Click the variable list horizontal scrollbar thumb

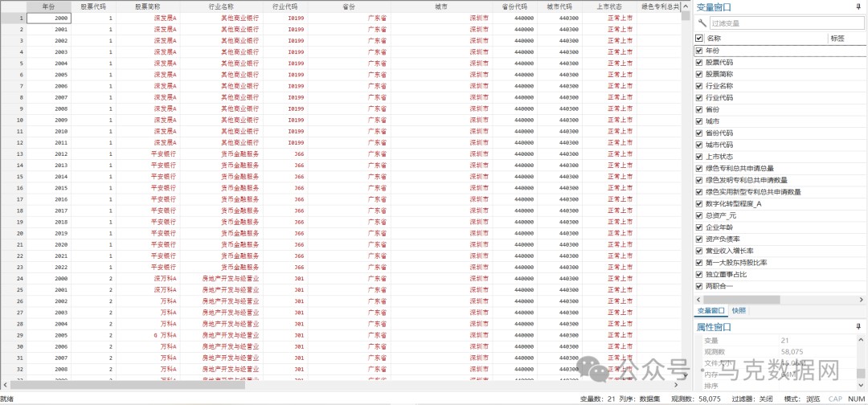pos(743,299)
